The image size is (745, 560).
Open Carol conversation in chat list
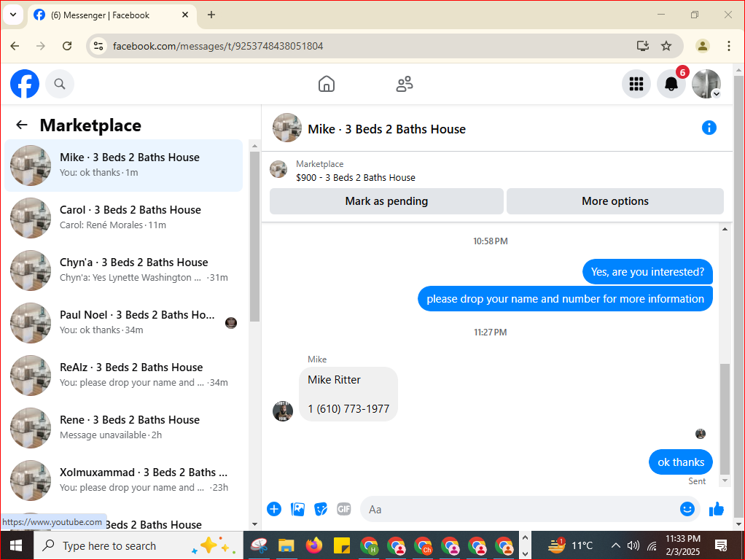pos(123,218)
